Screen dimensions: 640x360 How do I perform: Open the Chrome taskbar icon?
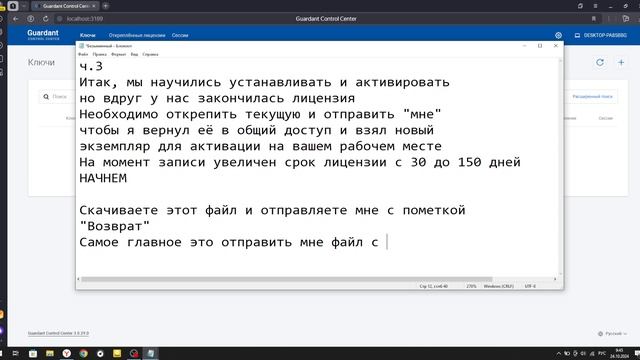84,353
